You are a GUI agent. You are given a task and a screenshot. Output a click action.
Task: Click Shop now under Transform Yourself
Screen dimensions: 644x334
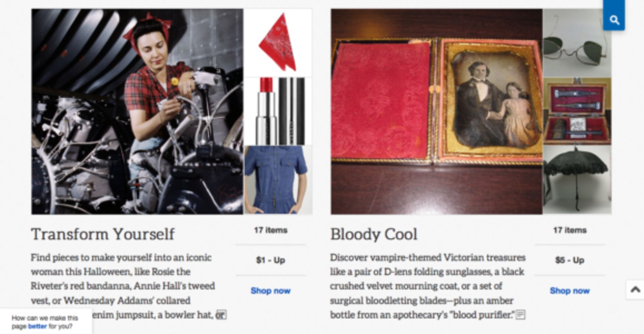pos(270,291)
